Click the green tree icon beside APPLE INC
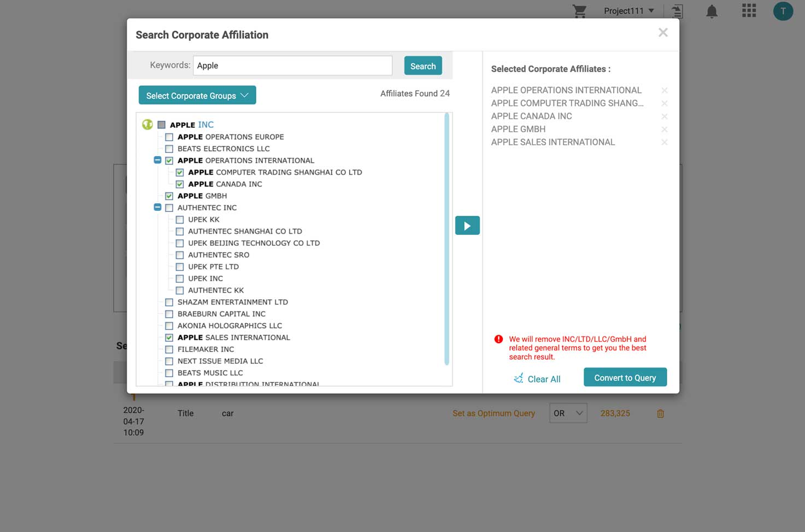 click(148, 125)
